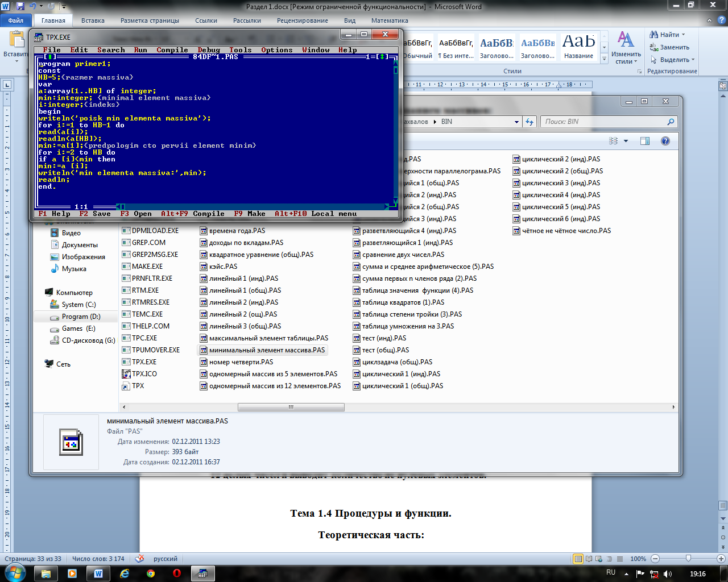This screenshot has height=582, width=728.
Task: Click the Word zoom slider handle
Action: (x=688, y=559)
